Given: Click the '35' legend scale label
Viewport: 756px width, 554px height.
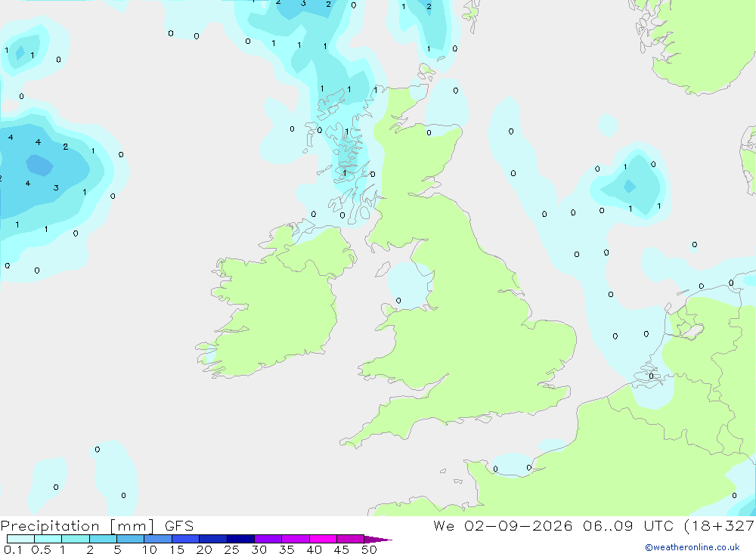Looking at the screenshot, I should [x=287, y=549].
